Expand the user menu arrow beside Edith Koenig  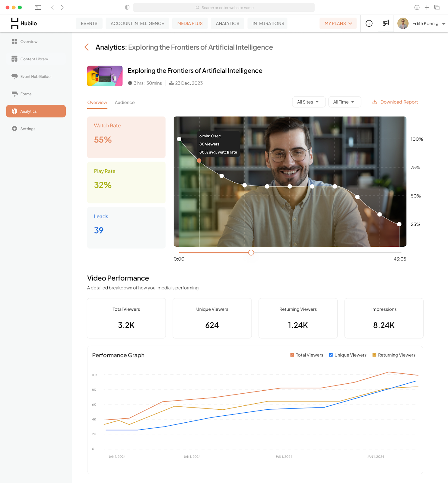pyautogui.click(x=443, y=24)
